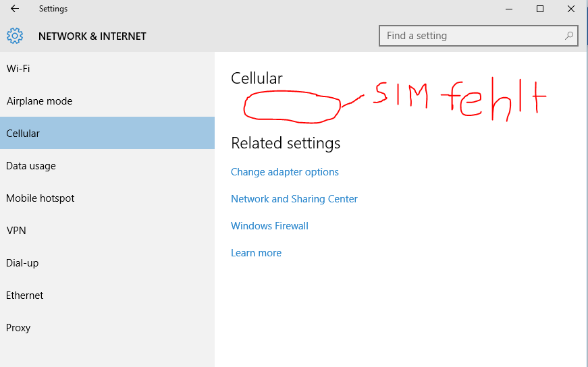Image resolution: width=588 pixels, height=367 pixels.
Task: Select the Cellular sidebar item
Action: pyautogui.click(x=107, y=133)
